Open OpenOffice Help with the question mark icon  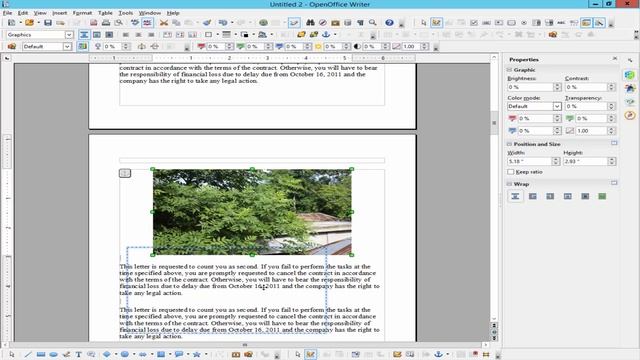389,23
